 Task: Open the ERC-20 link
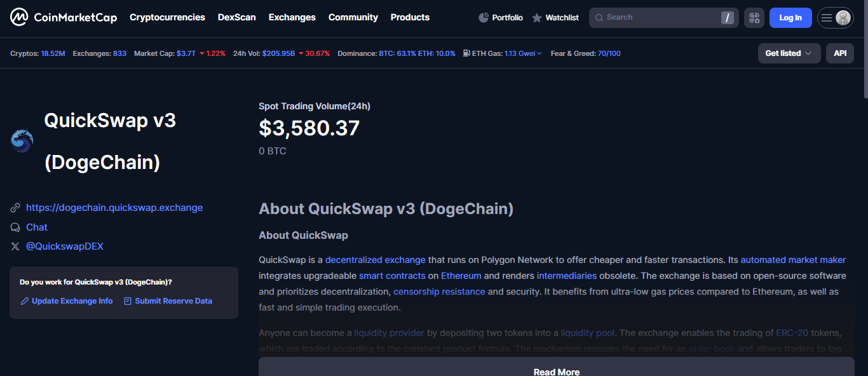792,333
